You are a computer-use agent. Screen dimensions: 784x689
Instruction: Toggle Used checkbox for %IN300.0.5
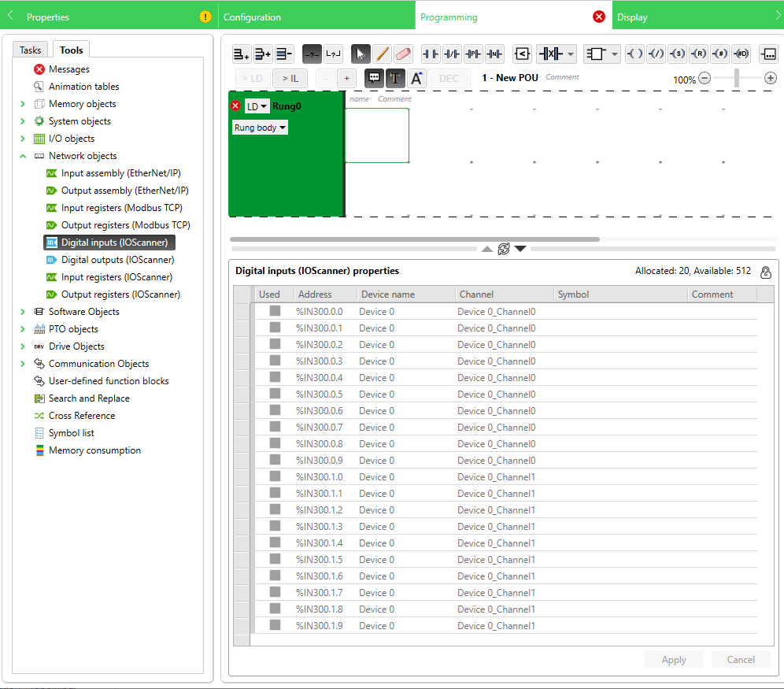(275, 394)
